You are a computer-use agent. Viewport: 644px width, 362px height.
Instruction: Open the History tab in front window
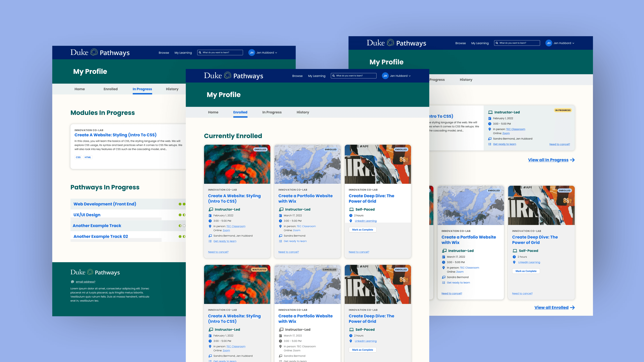(x=303, y=112)
